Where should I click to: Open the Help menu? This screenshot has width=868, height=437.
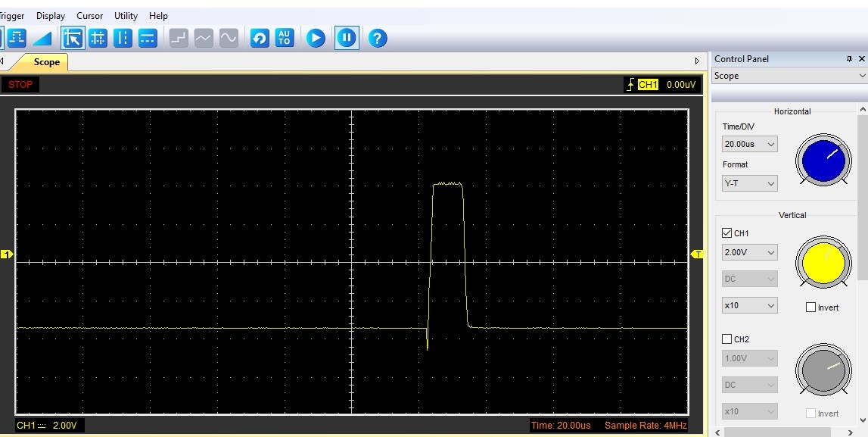point(158,16)
